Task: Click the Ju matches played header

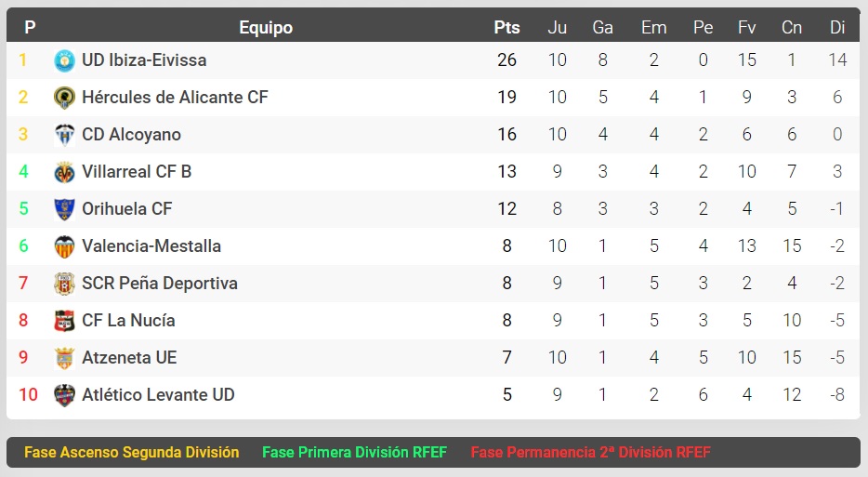Action: [557, 28]
